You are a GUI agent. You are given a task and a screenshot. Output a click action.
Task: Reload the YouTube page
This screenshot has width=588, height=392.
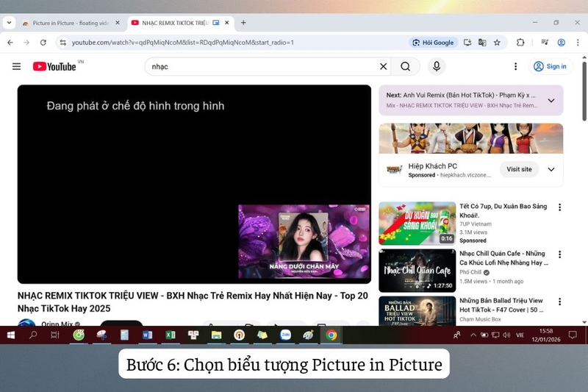pyautogui.click(x=43, y=43)
